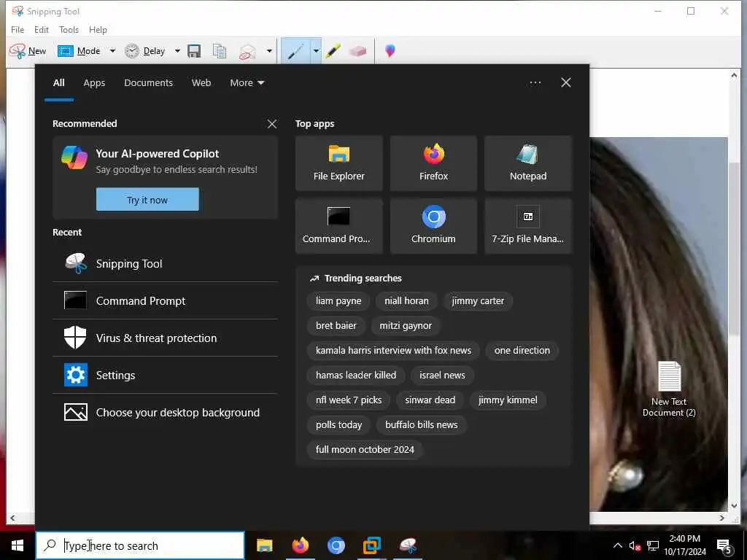The image size is (747, 560).
Task: Open Notepad from Top apps
Action: tap(528, 163)
